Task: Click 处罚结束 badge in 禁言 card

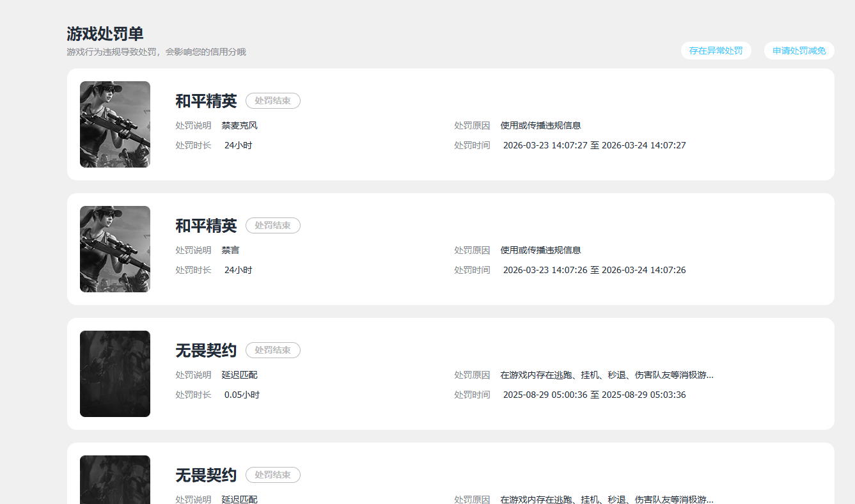Action: click(273, 226)
